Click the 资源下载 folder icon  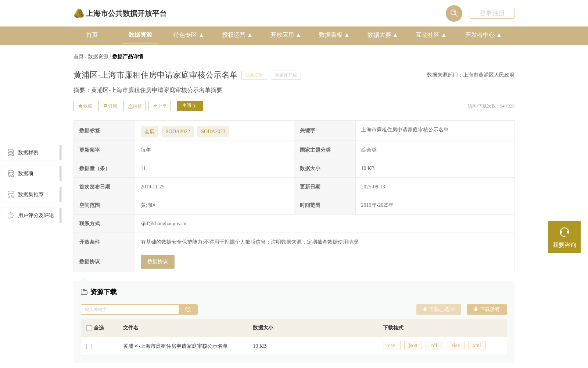(x=84, y=292)
